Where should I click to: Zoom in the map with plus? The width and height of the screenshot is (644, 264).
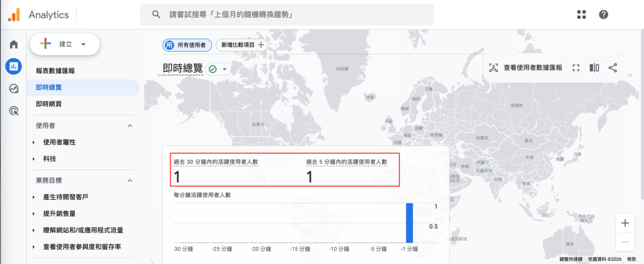click(x=625, y=223)
